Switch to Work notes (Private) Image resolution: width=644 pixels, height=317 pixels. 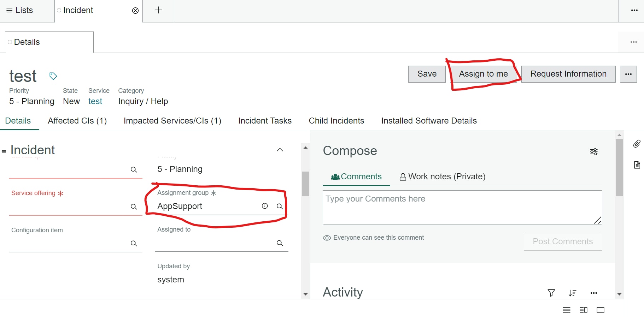point(442,177)
